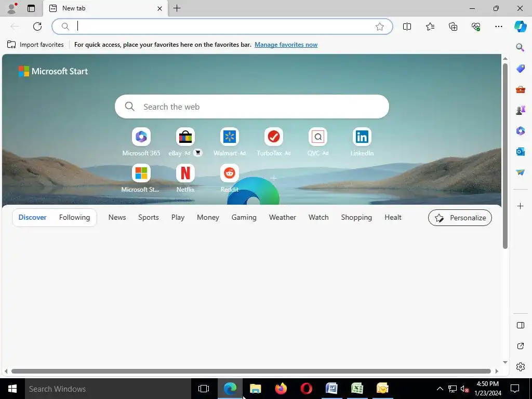Click the star to favorite this page
Image resolution: width=532 pixels, height=399 pixels.
click(380, 26)
